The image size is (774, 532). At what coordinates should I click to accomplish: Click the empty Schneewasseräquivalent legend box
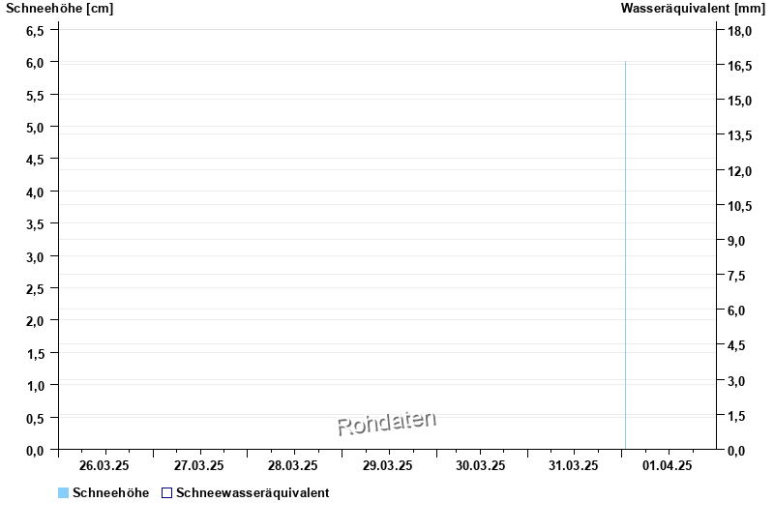[x=166, y=493]
